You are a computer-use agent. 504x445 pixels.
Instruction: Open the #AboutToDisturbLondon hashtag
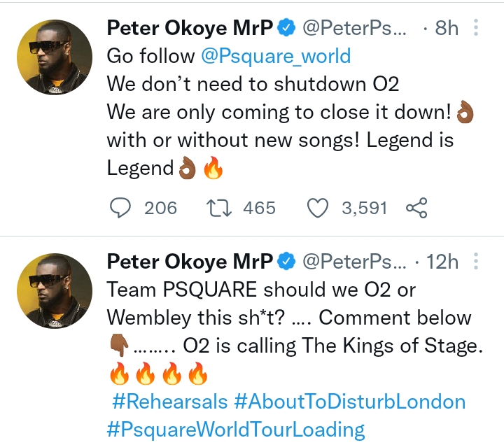point(350,402)
